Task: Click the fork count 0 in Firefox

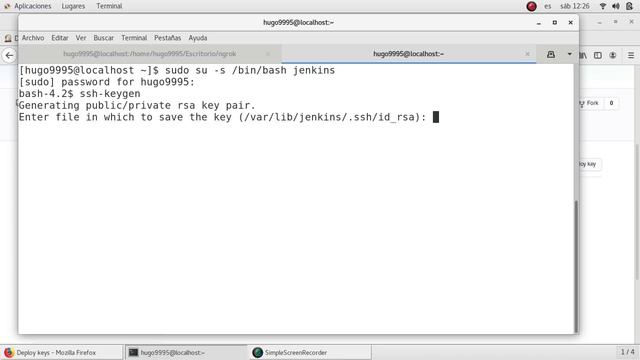Action: (x=611, y=103)
